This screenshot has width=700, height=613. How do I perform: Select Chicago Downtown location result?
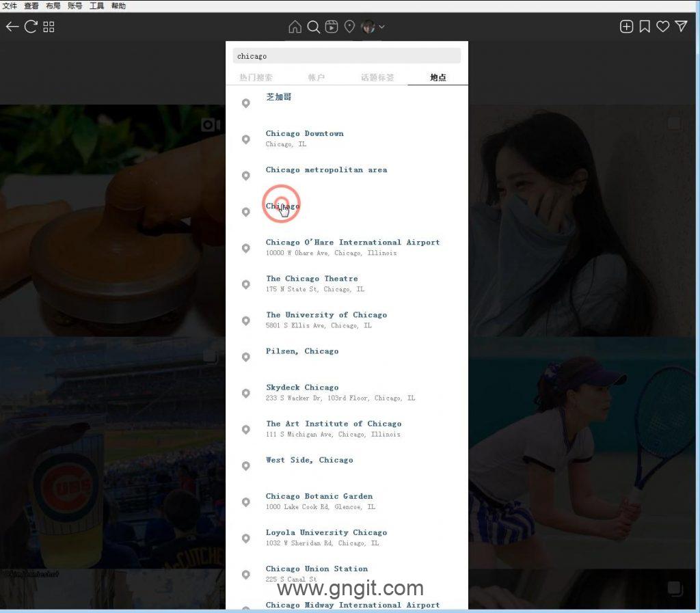coord(304,134)
